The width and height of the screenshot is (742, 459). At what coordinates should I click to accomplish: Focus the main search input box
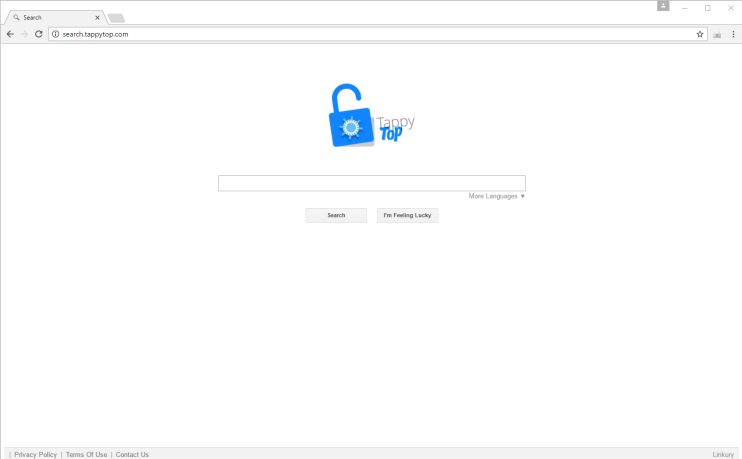click(x=371, y=183)
